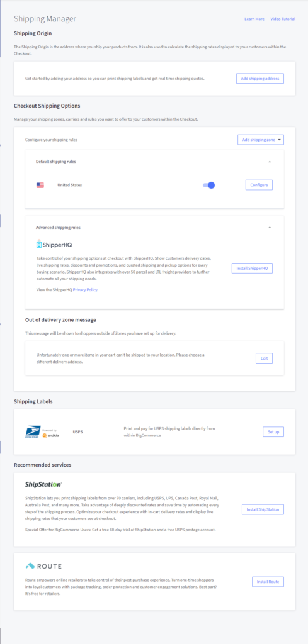Open the Learn More link

254,19
